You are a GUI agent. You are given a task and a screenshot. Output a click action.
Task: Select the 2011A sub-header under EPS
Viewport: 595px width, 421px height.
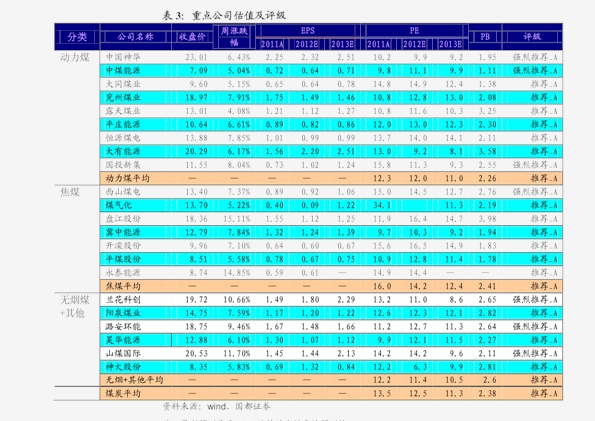pos(272,44)
